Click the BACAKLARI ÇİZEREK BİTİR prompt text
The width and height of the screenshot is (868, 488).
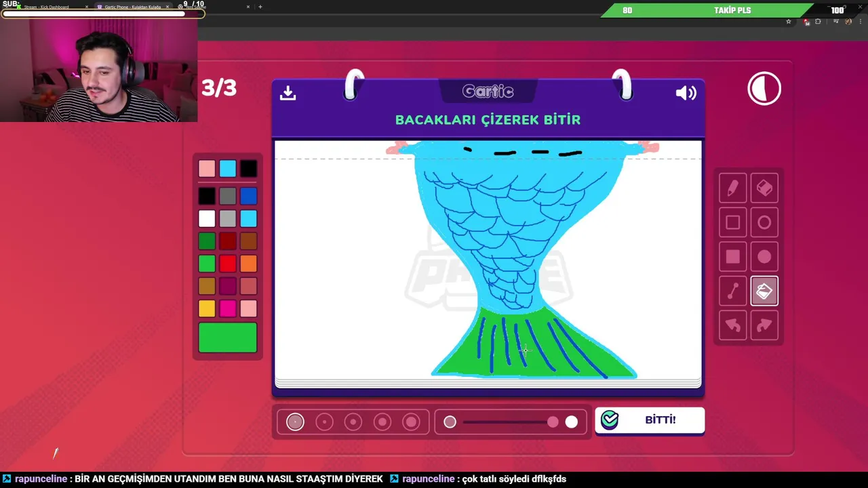[488, 120]
